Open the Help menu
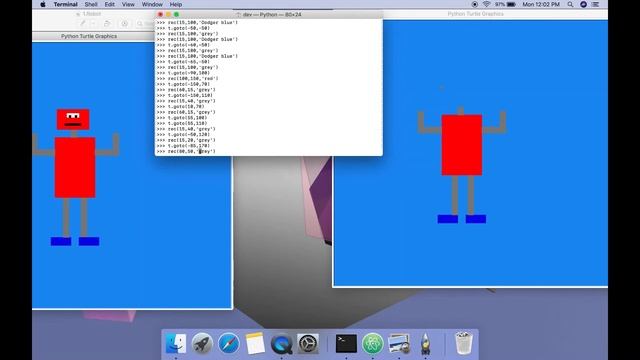Screen dimensions: 640x360 (x=176, y=4)
